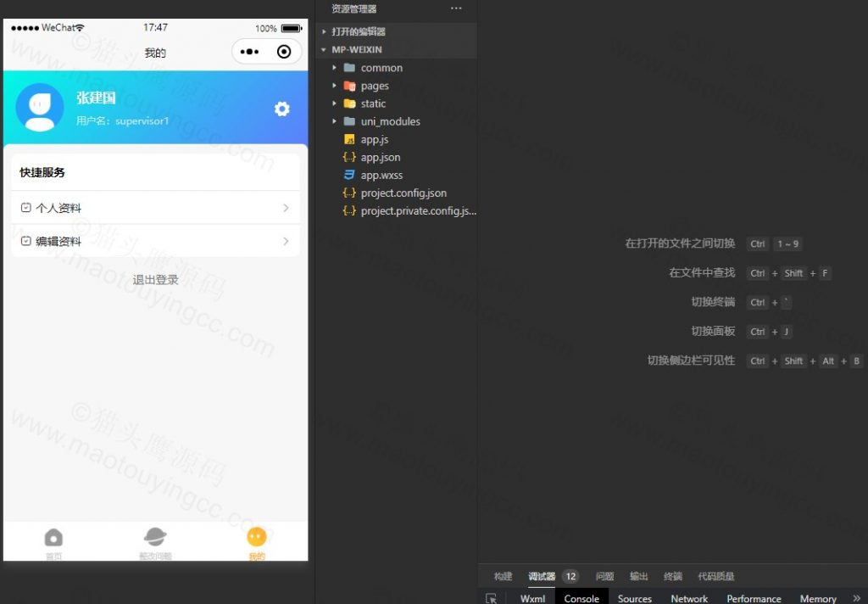Image resolution: width=868 pixels, height=604 pixels.
Task: Activate the element inspector picker icon
Action: tap(491, 598)
